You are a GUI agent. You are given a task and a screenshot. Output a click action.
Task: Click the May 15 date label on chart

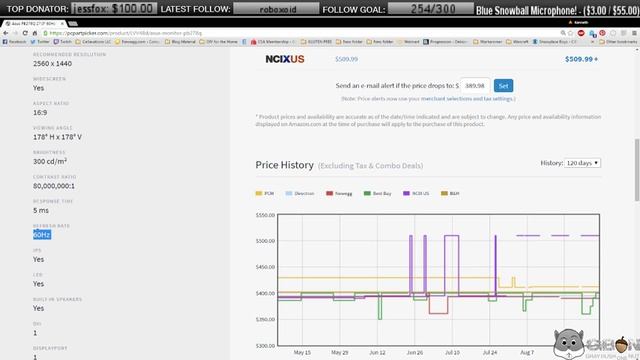(x=302, y=352)
